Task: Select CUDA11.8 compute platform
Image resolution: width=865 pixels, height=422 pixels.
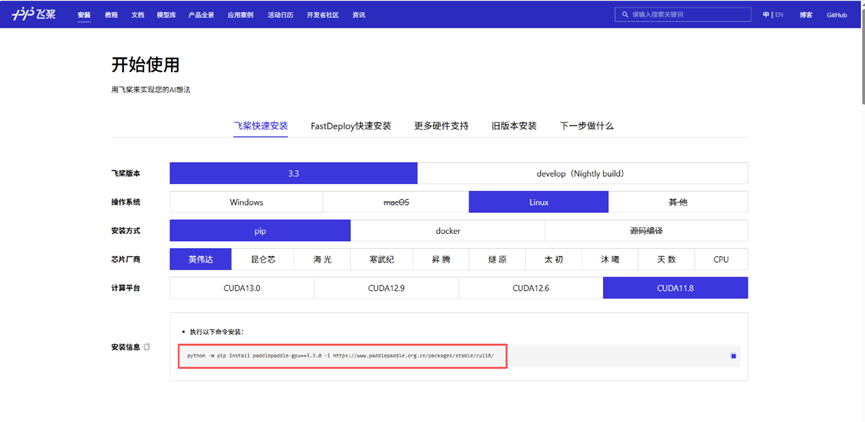Action: tap(675, 288)
